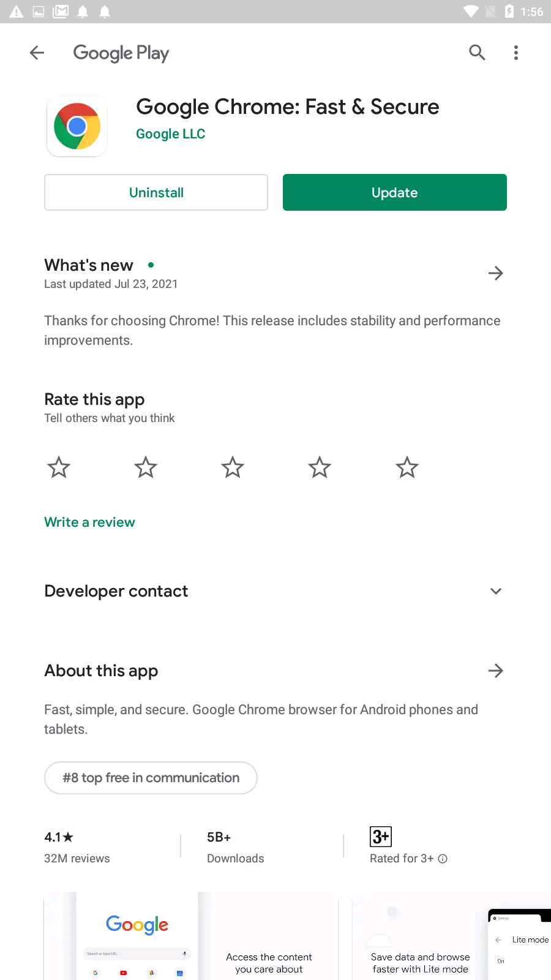This screenshot has width=551, height=980.
Task: Open About this app arrow
Action: [x=496, y=671]
